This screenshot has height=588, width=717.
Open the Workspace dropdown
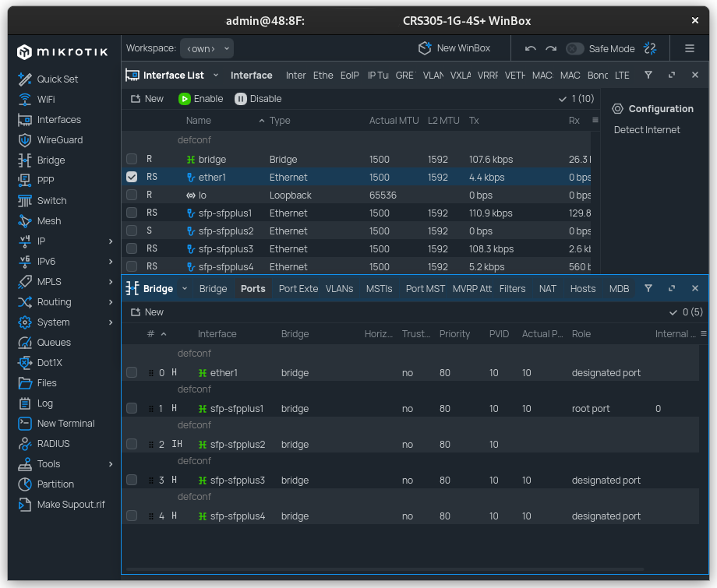pos(207,48)
